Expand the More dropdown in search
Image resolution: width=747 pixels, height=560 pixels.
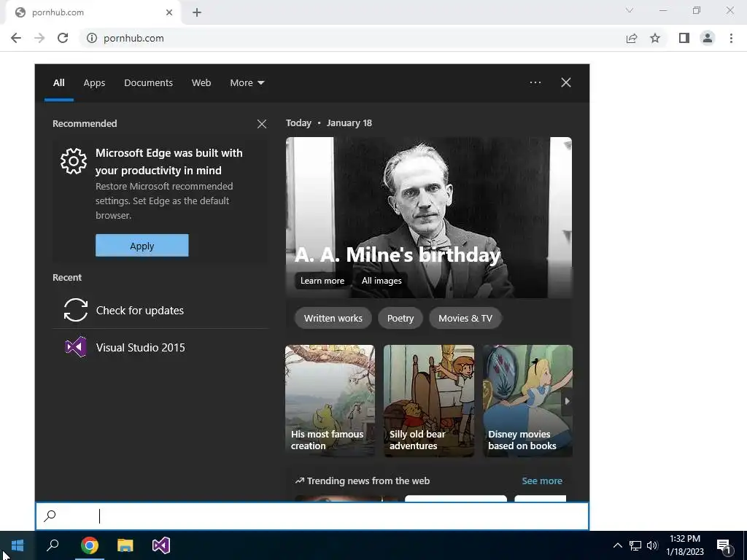(247, 83)
